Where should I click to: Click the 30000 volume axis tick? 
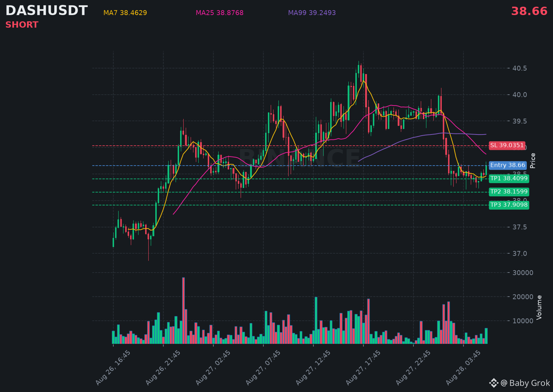(523, 273)
